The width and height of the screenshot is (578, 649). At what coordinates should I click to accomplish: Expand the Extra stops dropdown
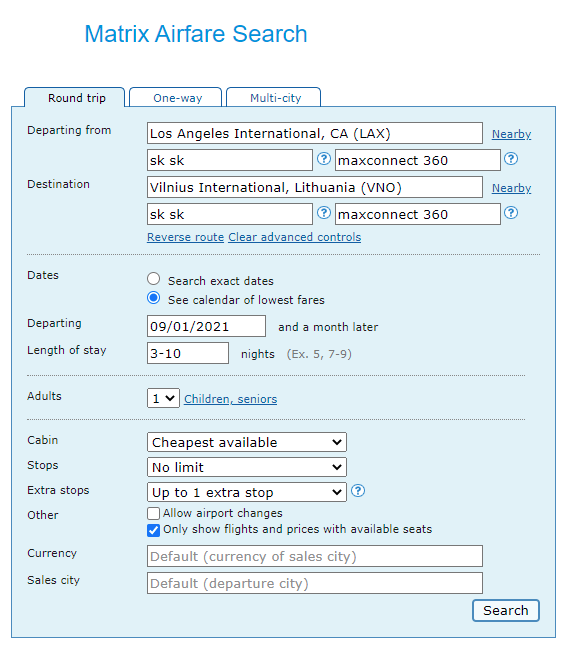(247, 492)
